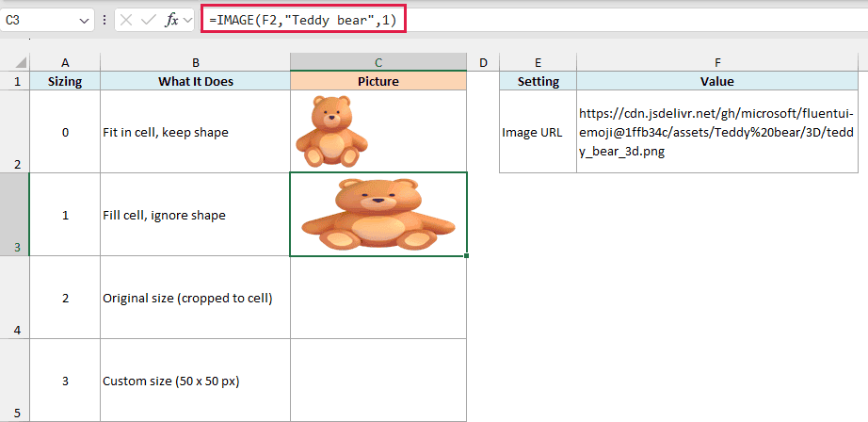Click the cell with Sizing value 0

point(65,131)
